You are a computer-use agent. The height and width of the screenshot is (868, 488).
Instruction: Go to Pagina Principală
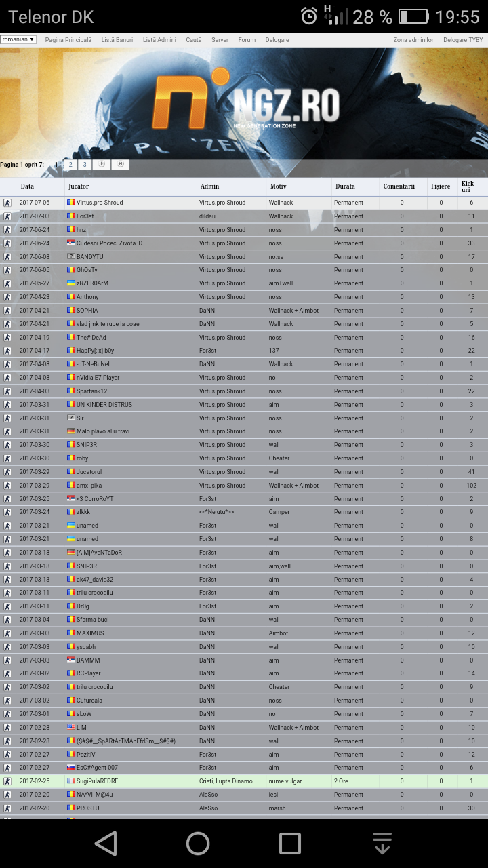(x=68, y=40)
